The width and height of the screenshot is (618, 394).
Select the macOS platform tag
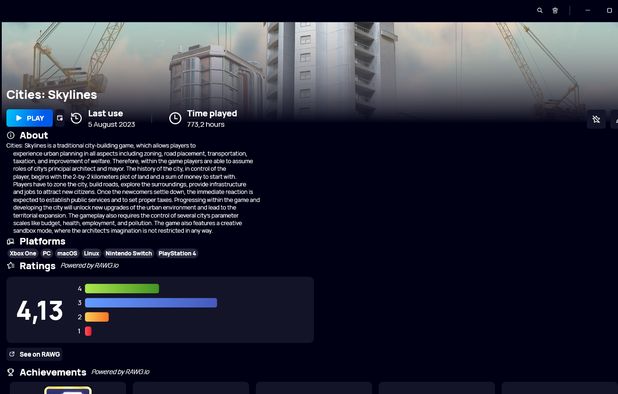pos(67,253)
